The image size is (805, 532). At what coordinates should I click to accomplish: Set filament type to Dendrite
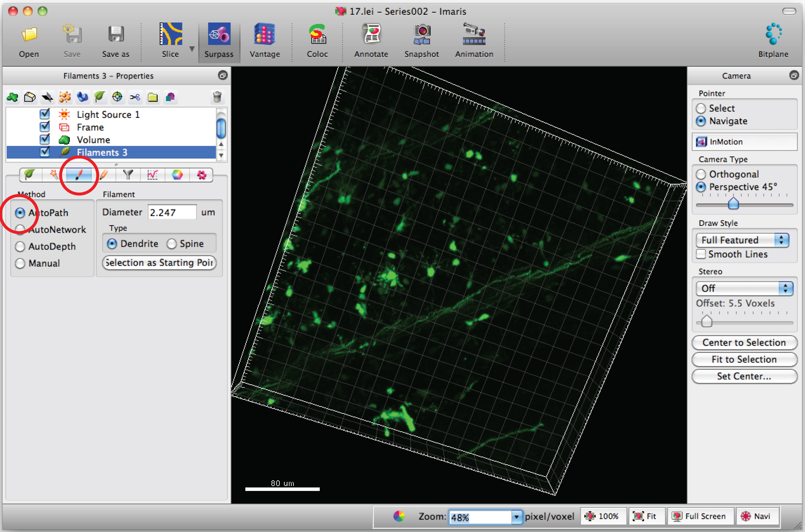[x=112, y=244]
